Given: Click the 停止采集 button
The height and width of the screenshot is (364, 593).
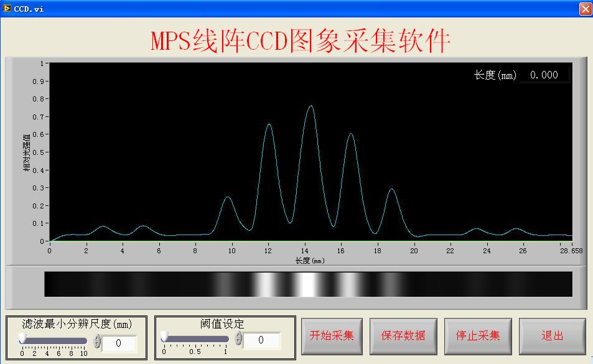Looking at the screenshot, I should (478, 336).
